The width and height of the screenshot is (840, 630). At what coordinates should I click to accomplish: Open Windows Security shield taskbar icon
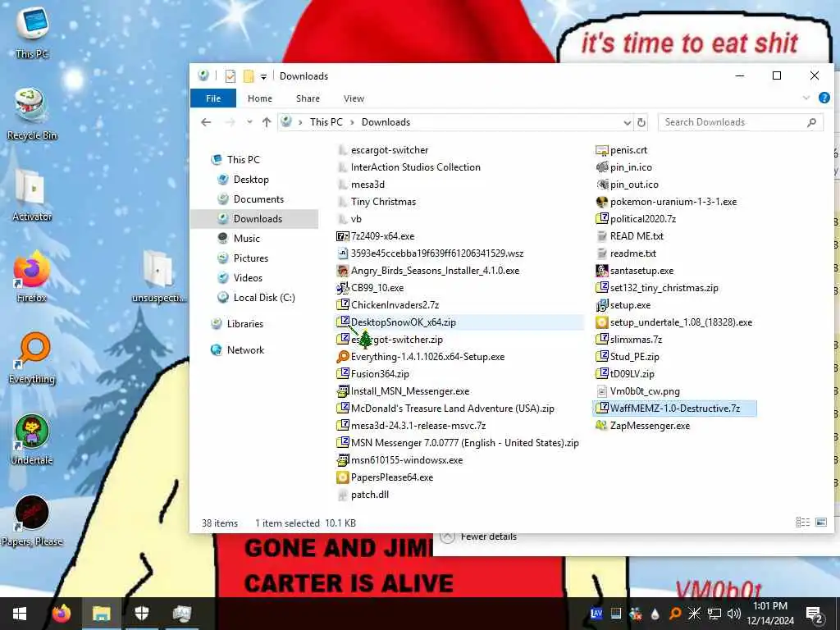point(141,614)
